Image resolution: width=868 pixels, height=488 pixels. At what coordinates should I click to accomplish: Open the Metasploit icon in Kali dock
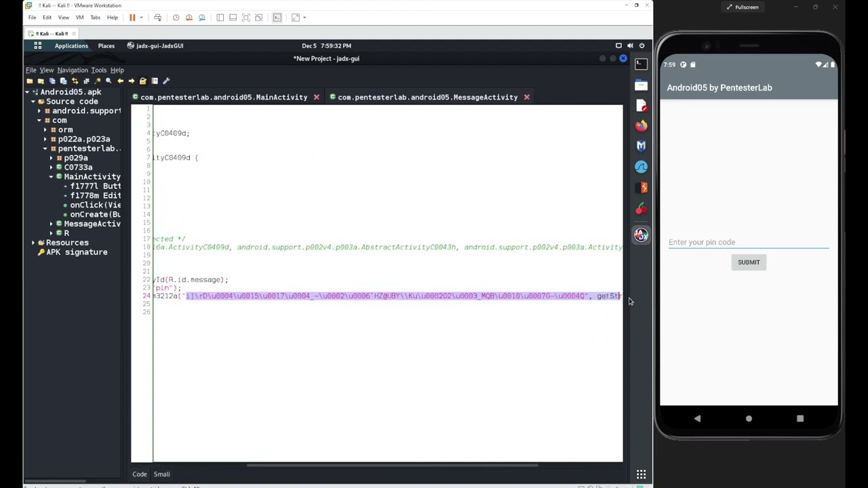coord(641,146)
